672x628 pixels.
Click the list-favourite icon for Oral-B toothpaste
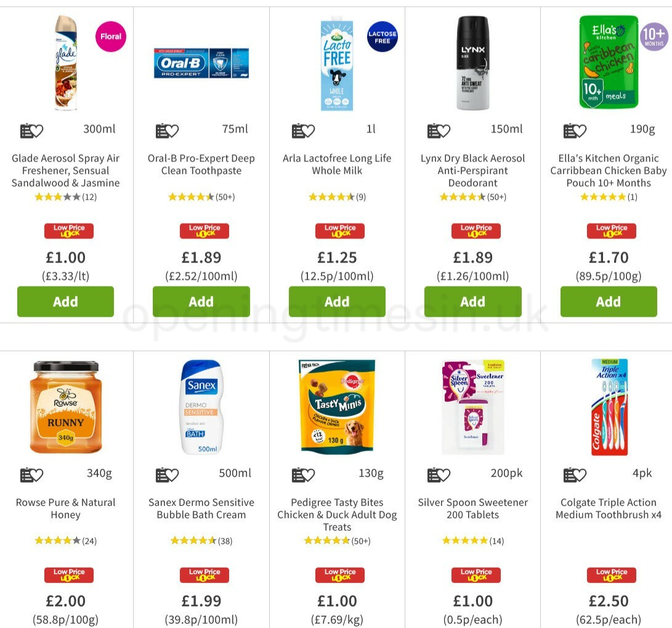tap(168, 130)
